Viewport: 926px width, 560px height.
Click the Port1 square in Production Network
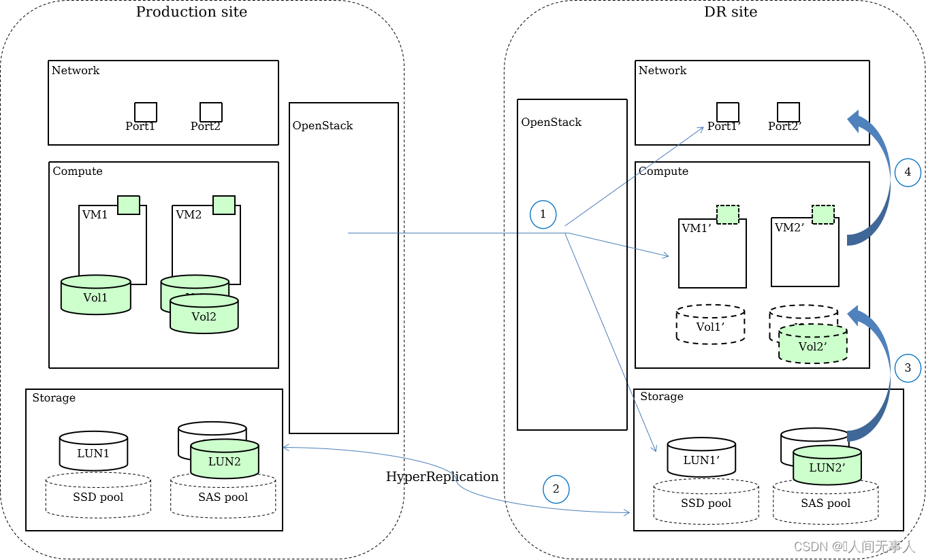pyautogui.click(x=146, y=112)
